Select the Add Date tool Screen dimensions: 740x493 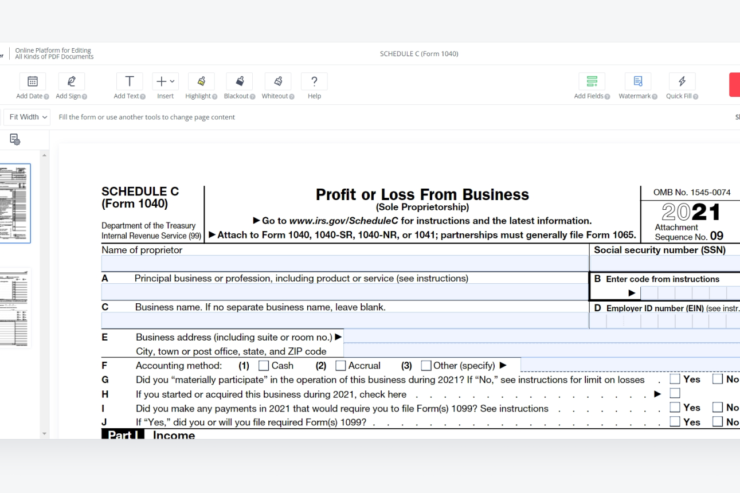(x=32, y=86)
